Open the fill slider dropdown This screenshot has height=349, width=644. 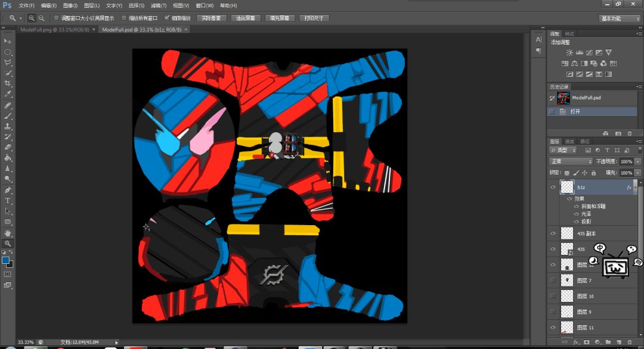click(638, 173)
